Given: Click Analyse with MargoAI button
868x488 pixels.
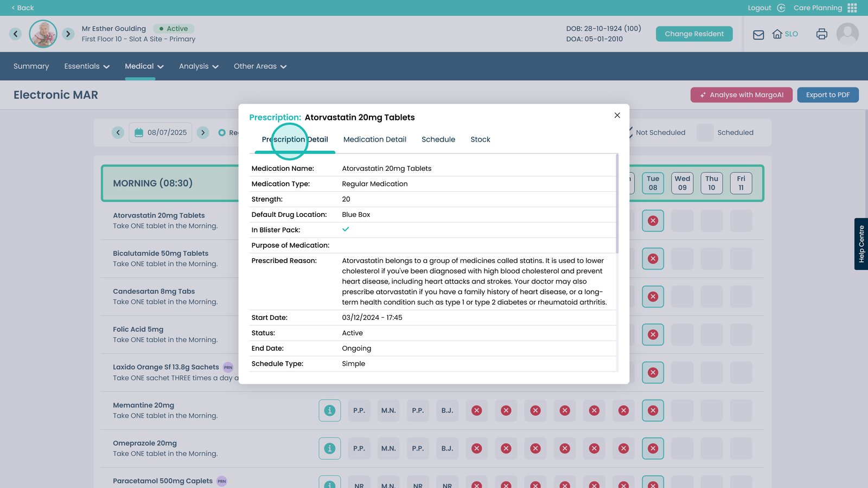Looking at the screenshot, I should 741,95.
